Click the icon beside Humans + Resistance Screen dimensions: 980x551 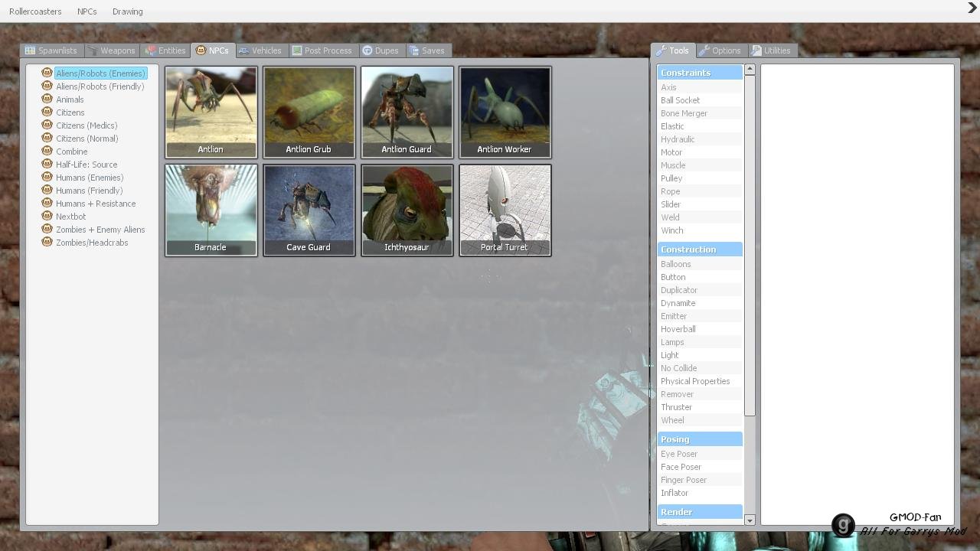tap(47, 203)
